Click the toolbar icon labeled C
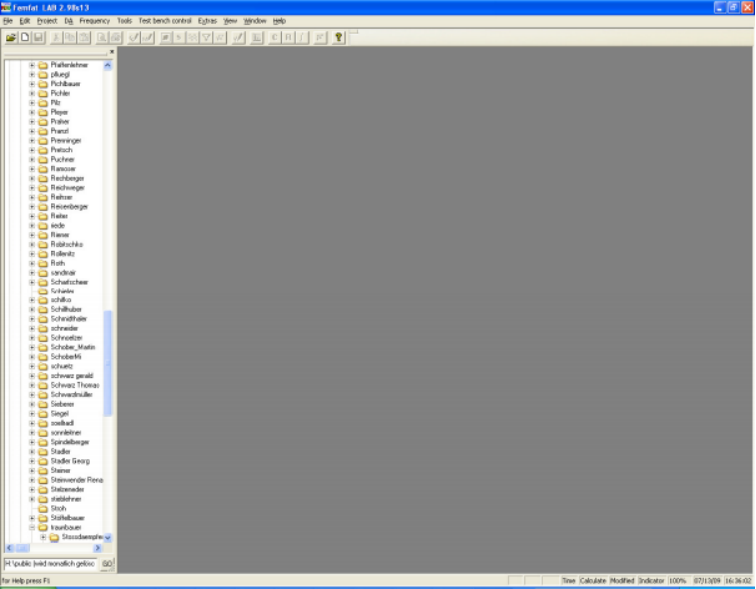Screen dimensions: 756x589 click(274, 38)
